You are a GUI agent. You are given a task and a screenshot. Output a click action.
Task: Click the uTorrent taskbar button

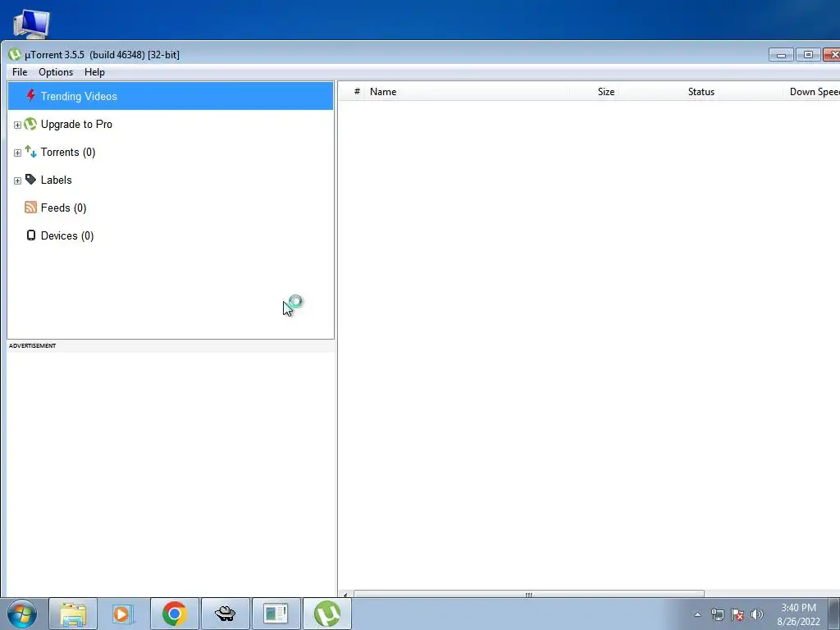(x=326, y=614)
